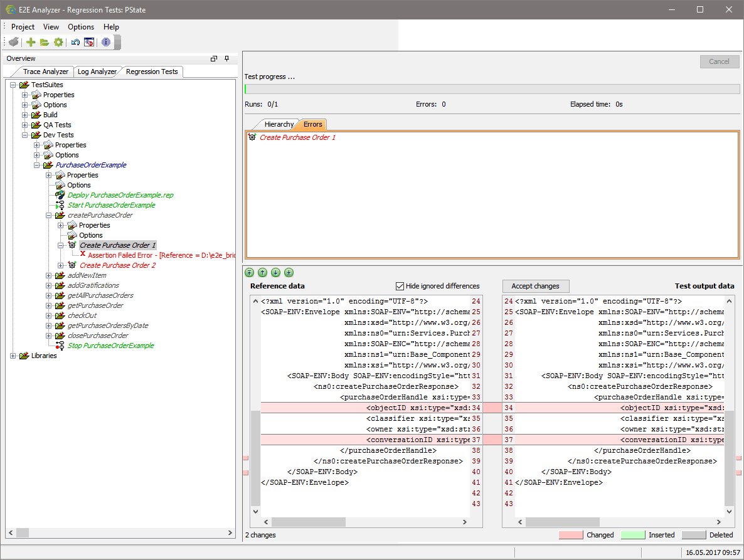Screen dimensions: 744x560
Task: Click the Cancel button
Action: [719, 61]
